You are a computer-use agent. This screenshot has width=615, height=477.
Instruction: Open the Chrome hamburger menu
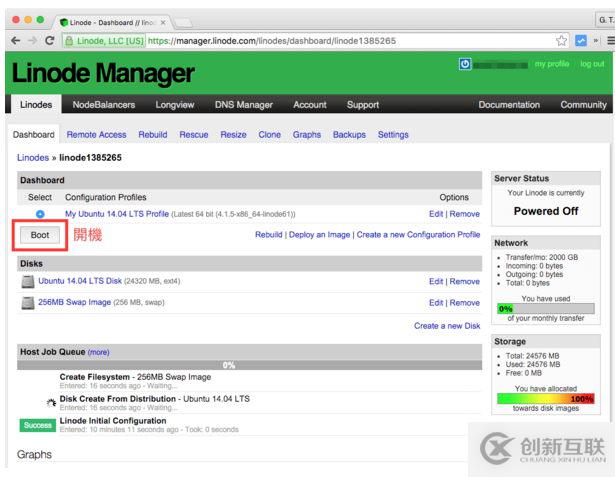pos(610,40)
